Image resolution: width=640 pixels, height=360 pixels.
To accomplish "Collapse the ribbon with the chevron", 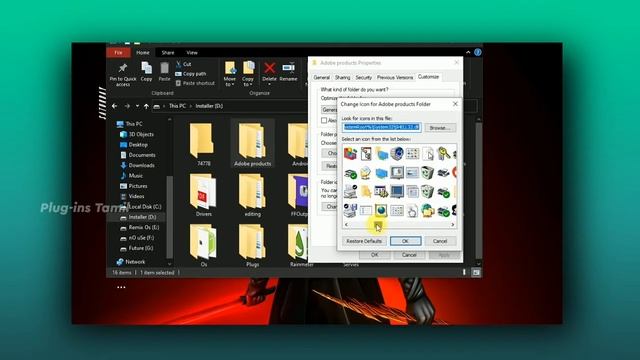I will click(x=468, y=52).
